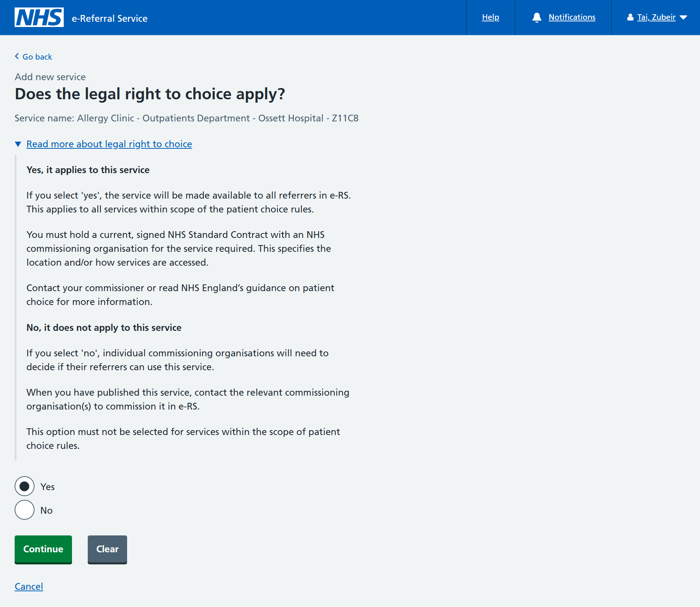Select the No radio button
This screenshot has width=700, height=607.
pos(24,510)
